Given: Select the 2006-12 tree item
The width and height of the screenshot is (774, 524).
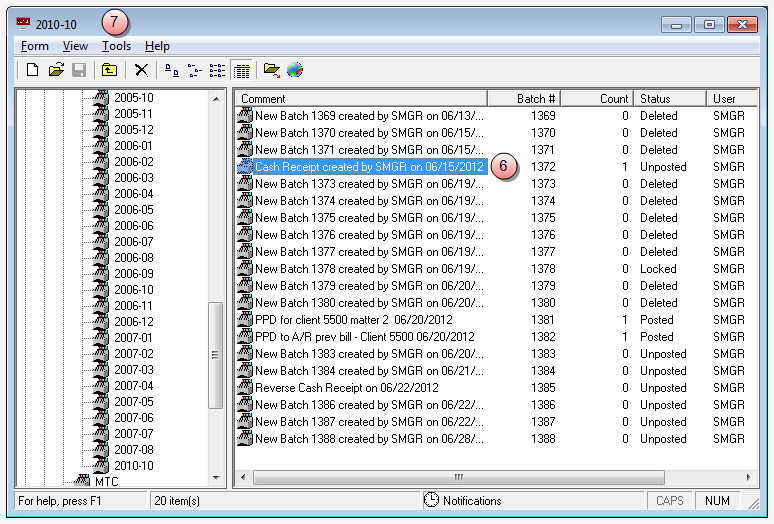Looking at the screenshot, I should tap(134, 322).
